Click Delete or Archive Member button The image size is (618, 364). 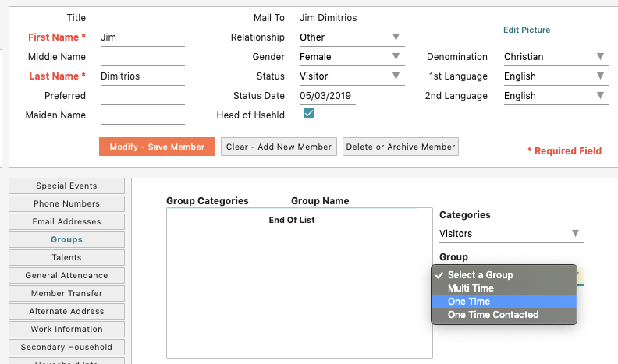pos(400,147)
